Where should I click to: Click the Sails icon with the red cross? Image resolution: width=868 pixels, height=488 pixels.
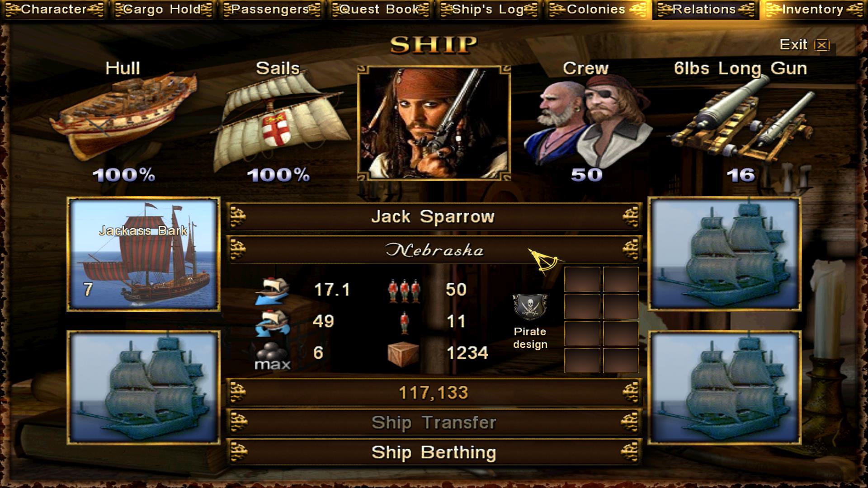(278, 122)
